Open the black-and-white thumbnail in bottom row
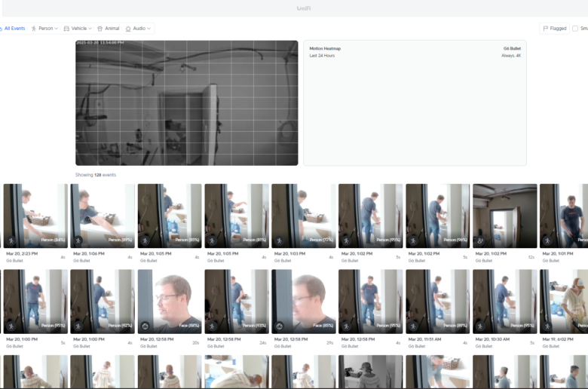Viewport: 588px width, 389px height. (370, 372)
